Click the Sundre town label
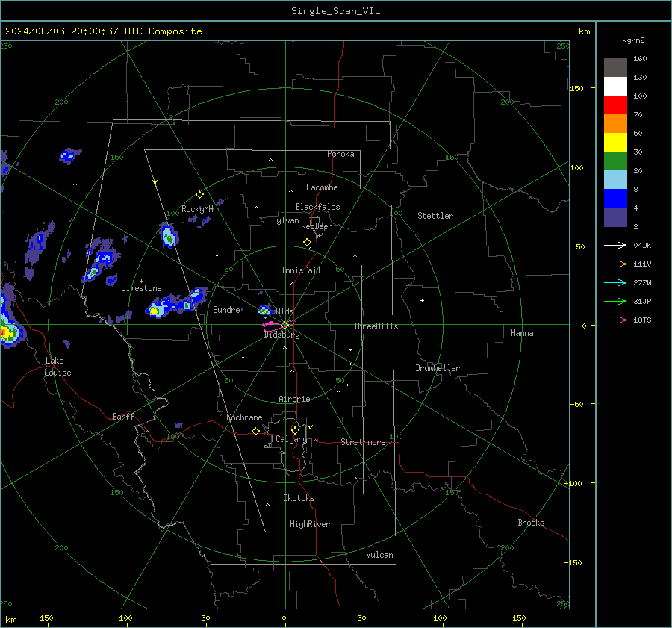The image size is (672, 628). (x=226, y=310)
